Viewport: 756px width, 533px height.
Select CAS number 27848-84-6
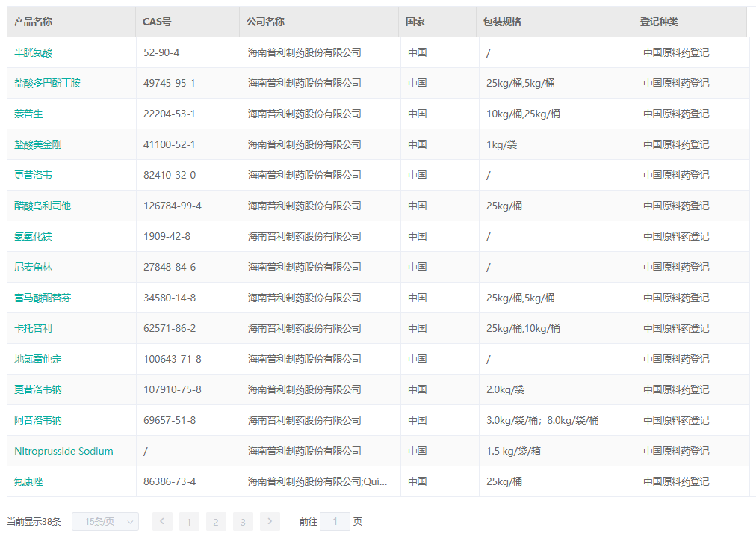[x=170, y=267]
